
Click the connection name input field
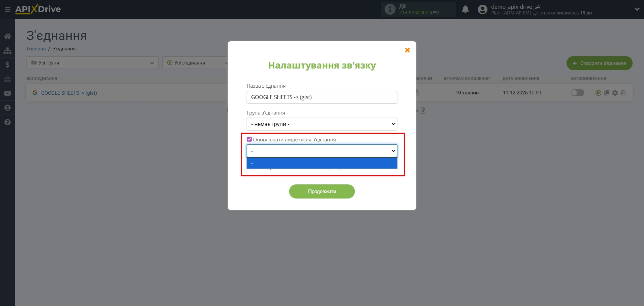tap(322, 97)
